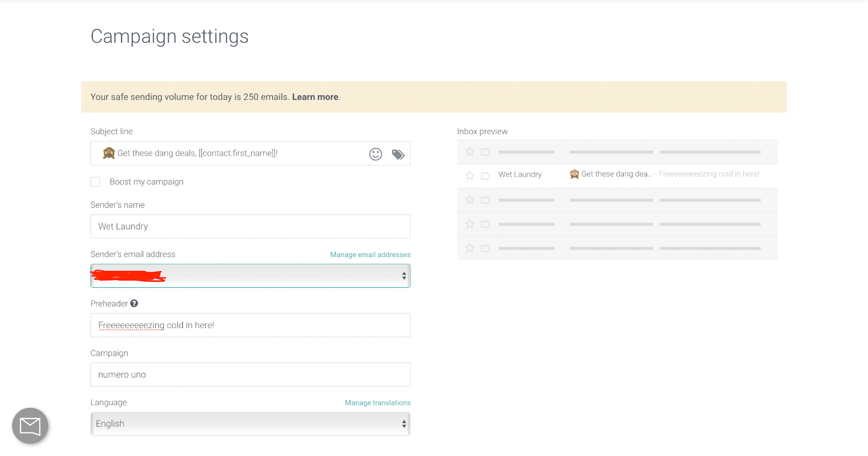
Task: Star the Wet Laundry preview email
Action: click(470, 176)
